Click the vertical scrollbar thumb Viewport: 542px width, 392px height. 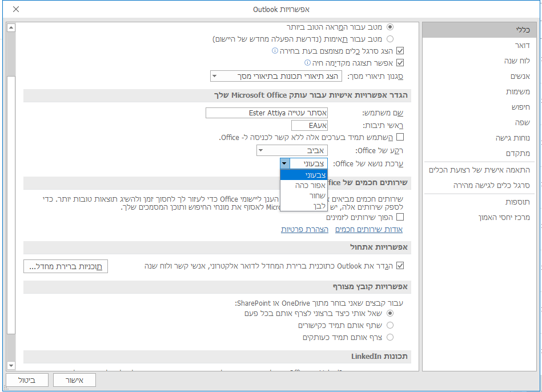pos(11,205)
